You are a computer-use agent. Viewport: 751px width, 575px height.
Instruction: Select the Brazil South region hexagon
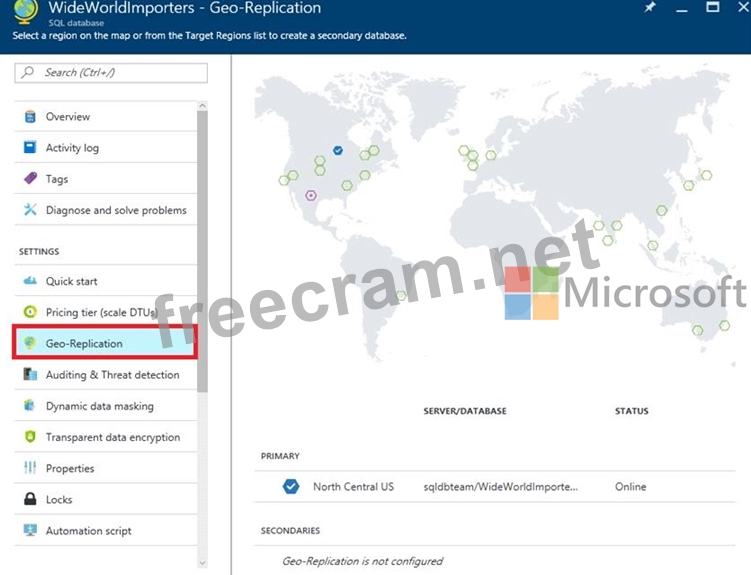(x=401, y=295)
